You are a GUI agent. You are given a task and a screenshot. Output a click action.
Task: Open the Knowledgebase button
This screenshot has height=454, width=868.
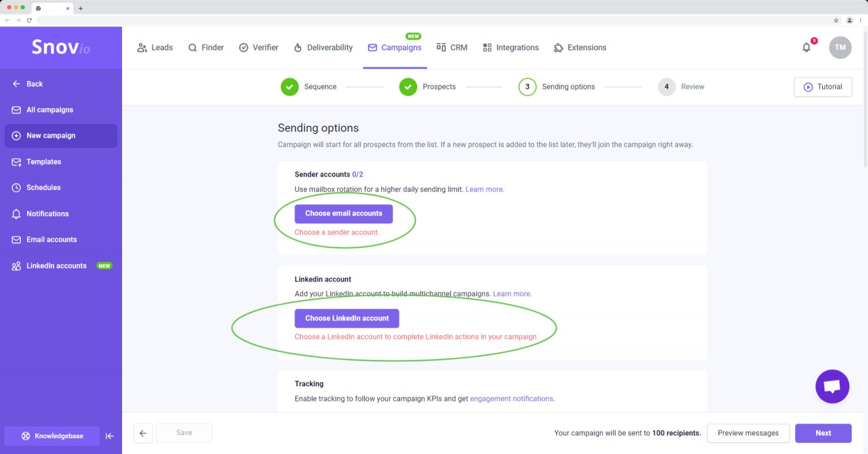pos(52,436)
